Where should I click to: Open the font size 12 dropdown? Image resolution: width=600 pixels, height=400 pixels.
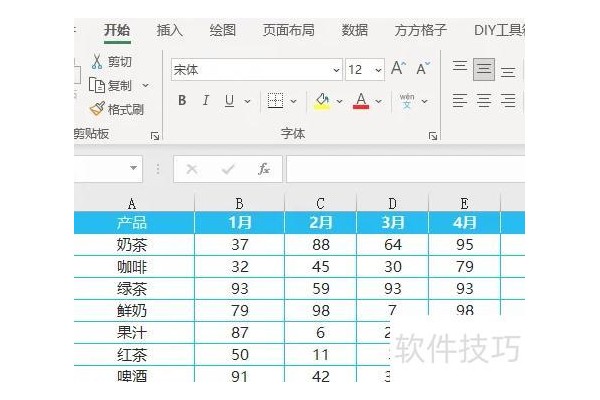pos(378,70)
